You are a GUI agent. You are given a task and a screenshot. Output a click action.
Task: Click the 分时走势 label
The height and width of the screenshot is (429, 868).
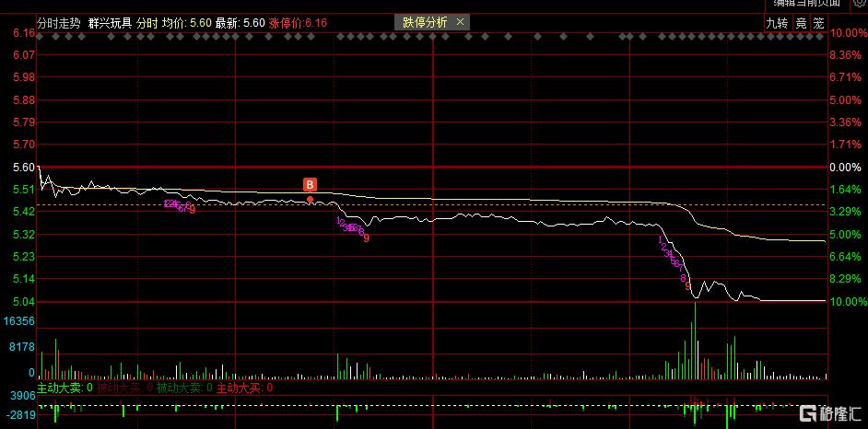pyautogui.click(x=59, y=23)
